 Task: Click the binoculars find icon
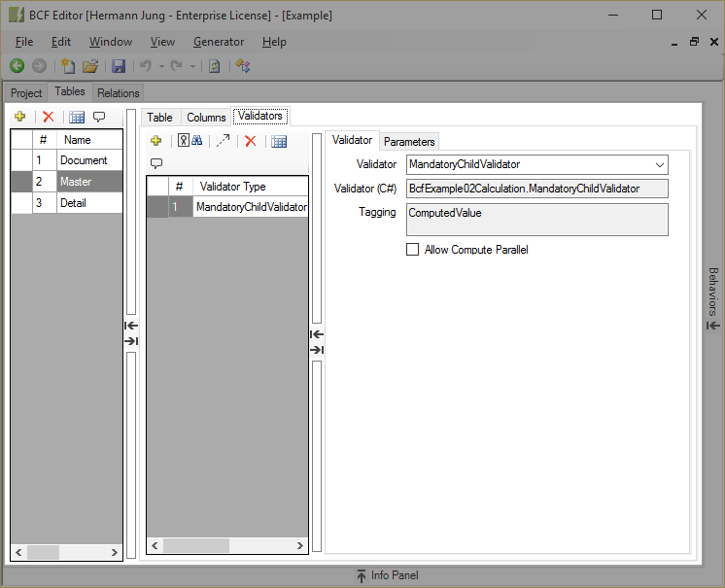pyautogui.click(x=197, y=141)
